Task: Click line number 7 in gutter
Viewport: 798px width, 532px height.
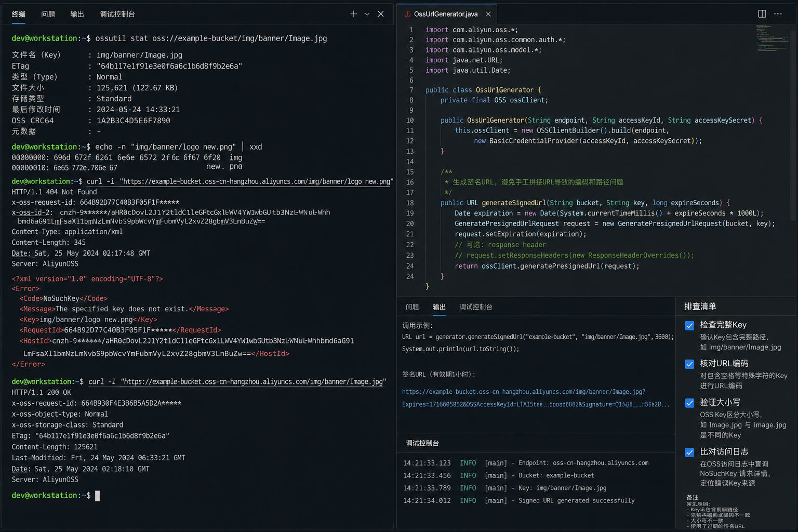Action: click(x=411, y=90)
